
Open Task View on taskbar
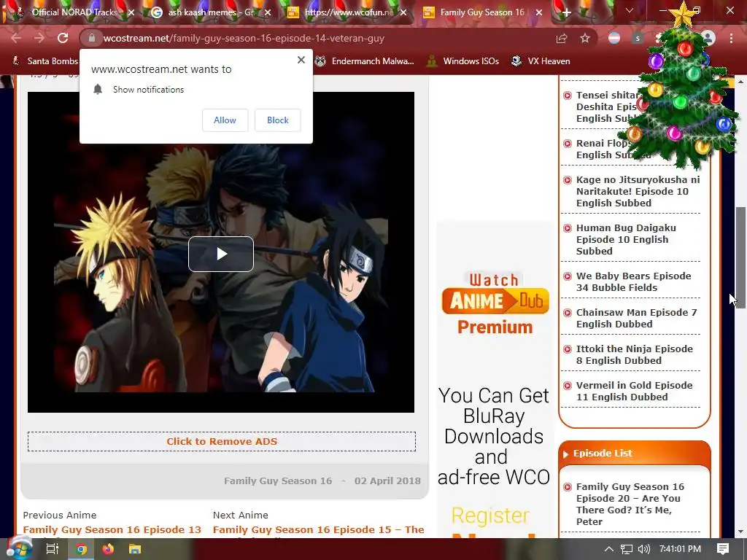point(53,549)
